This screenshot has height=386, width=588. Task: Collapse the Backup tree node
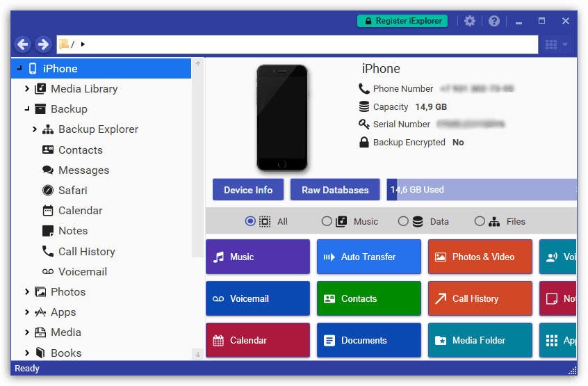click(x=27, y=109)
